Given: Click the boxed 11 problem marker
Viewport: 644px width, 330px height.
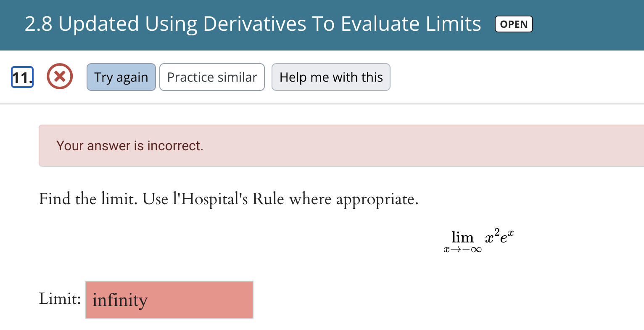Looking at the screenshot, I should coord(22,77).
